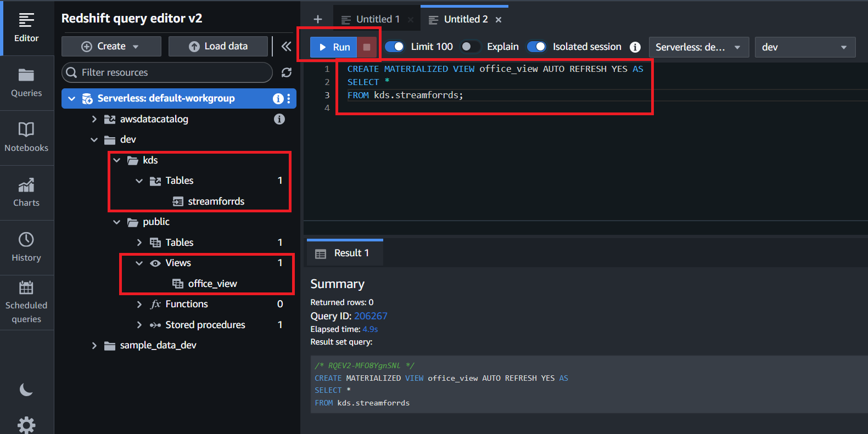The image size is (868, 434).
Task: Select the office_view view
Action: pos(212,284)
